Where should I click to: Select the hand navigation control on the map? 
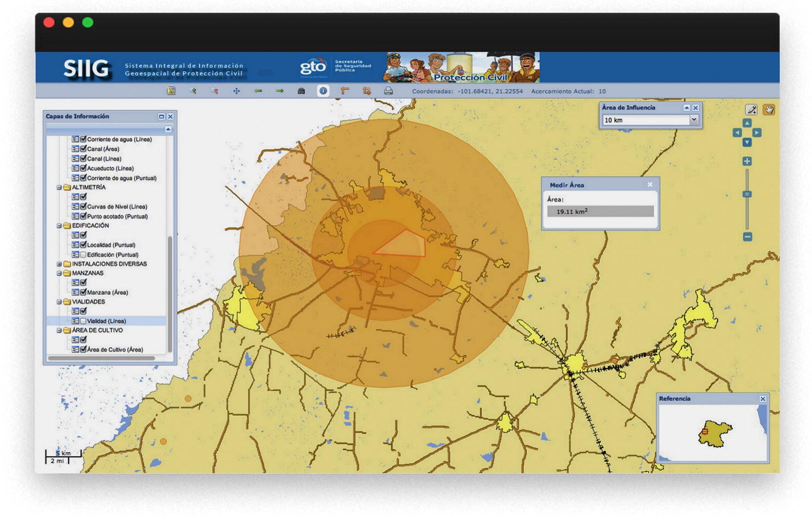coord(769,110)
